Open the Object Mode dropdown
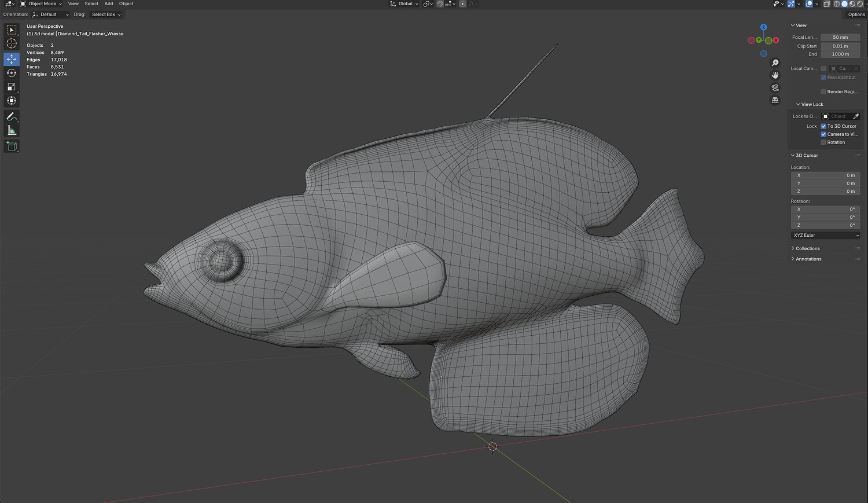 (41, 4)
